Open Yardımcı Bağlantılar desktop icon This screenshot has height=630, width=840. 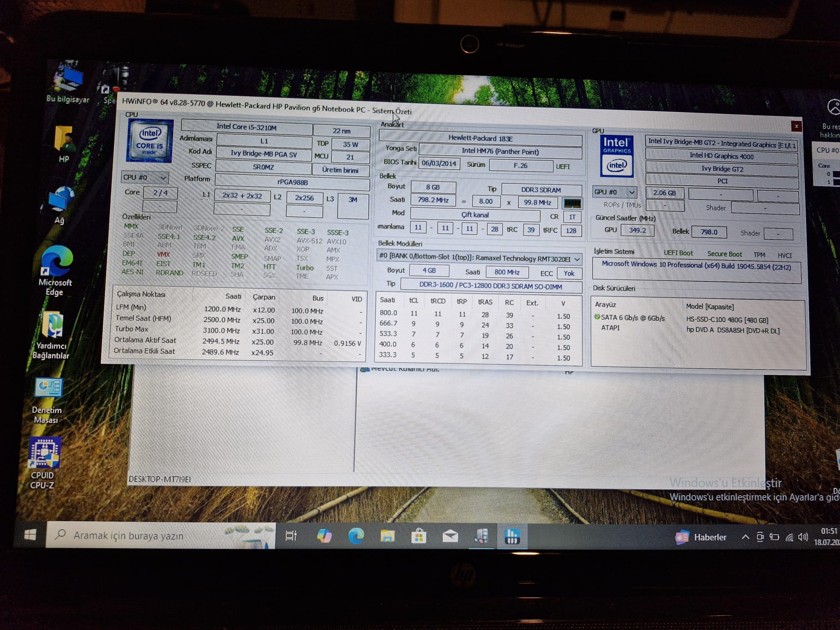point(52,335)
